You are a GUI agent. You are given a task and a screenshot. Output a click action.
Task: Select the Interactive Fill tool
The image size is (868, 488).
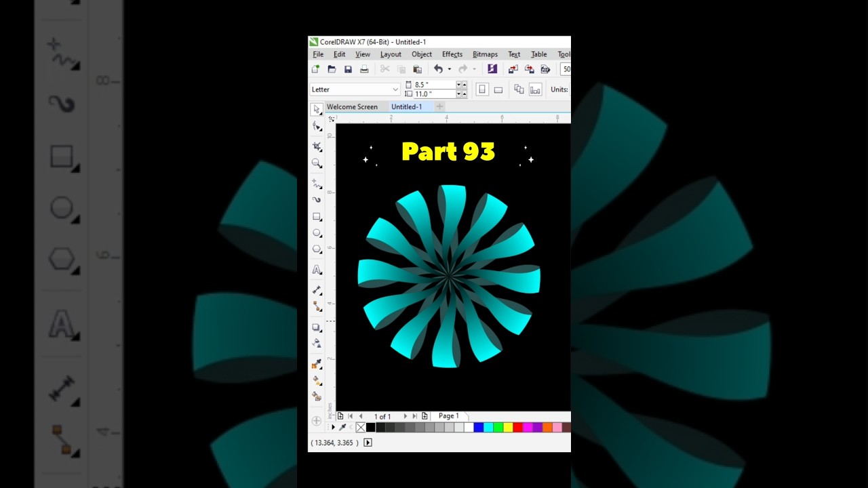coord(317,381)
